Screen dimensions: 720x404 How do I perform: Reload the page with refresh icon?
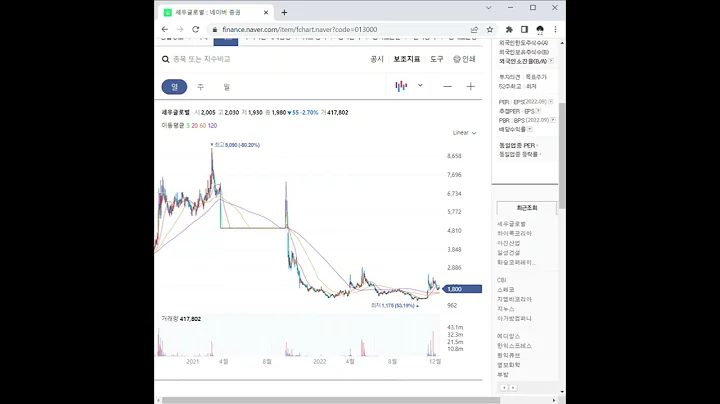click(196, 29)
